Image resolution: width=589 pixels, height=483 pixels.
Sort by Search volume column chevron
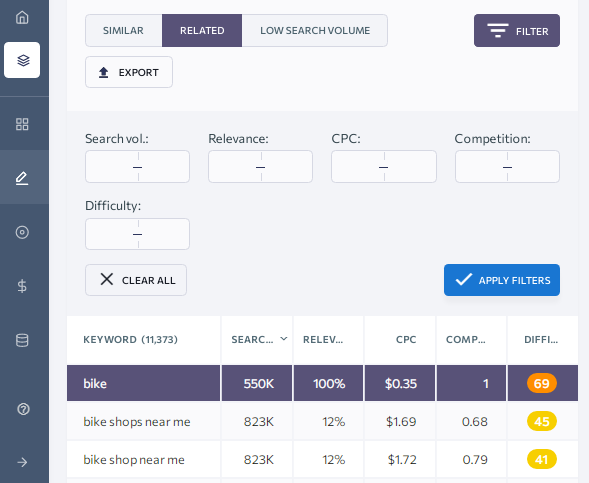[x=284, y=339]
